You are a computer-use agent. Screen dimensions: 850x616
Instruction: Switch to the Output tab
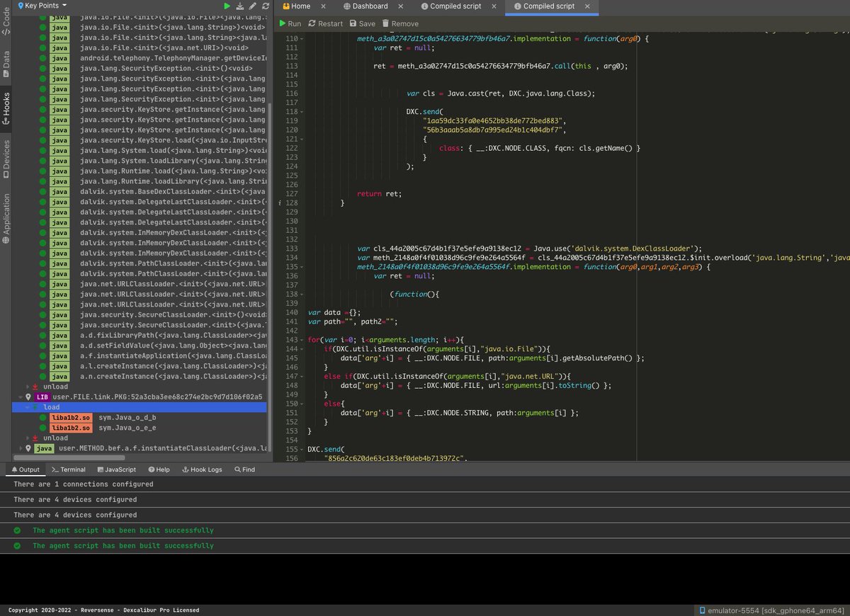point(25,469)
